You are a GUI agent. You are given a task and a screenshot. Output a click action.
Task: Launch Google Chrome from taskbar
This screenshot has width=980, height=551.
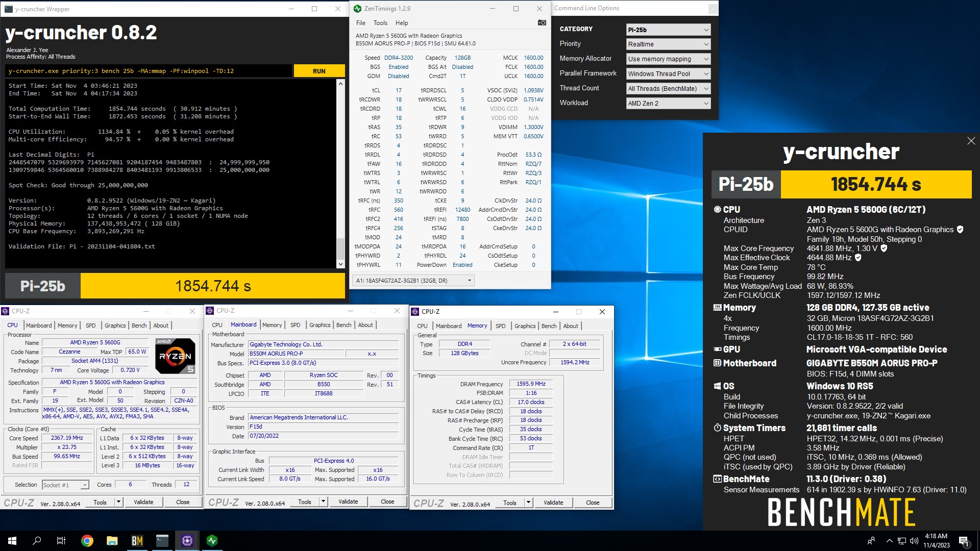(x=87, y=541)
